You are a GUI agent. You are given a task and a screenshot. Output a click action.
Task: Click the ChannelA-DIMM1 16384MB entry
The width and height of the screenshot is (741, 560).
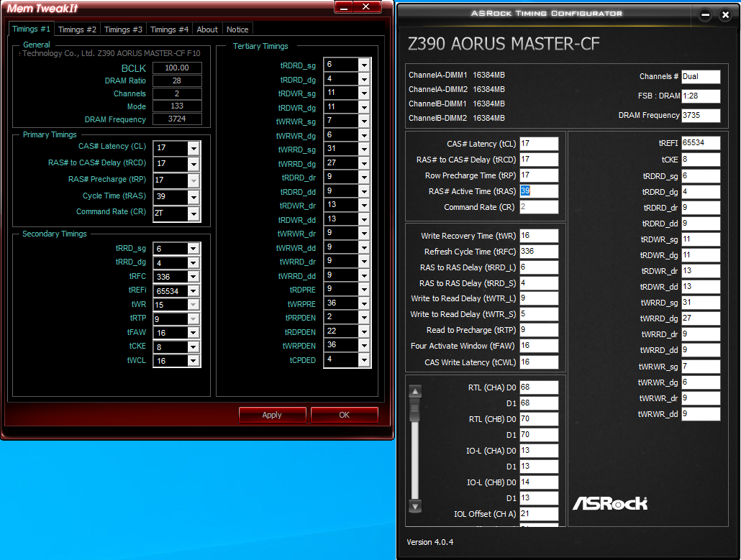click(x=457, y=75)
